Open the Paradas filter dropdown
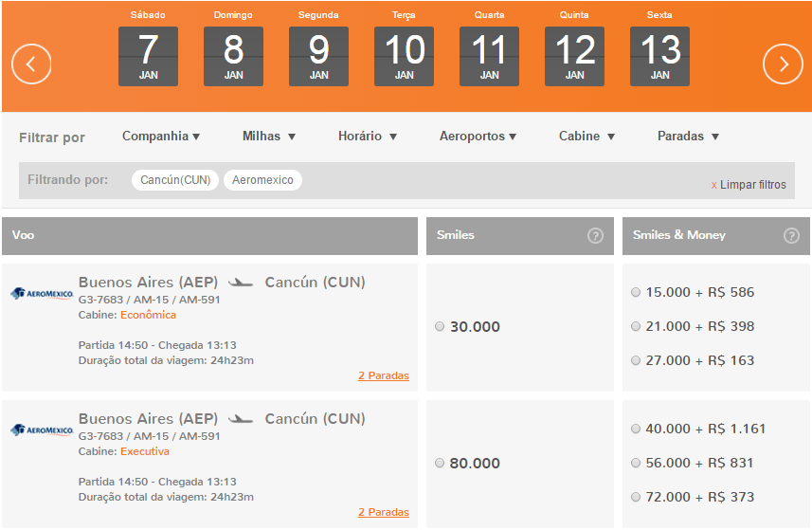The width and height of the screenshot is (812, 530). coord(688,137)
